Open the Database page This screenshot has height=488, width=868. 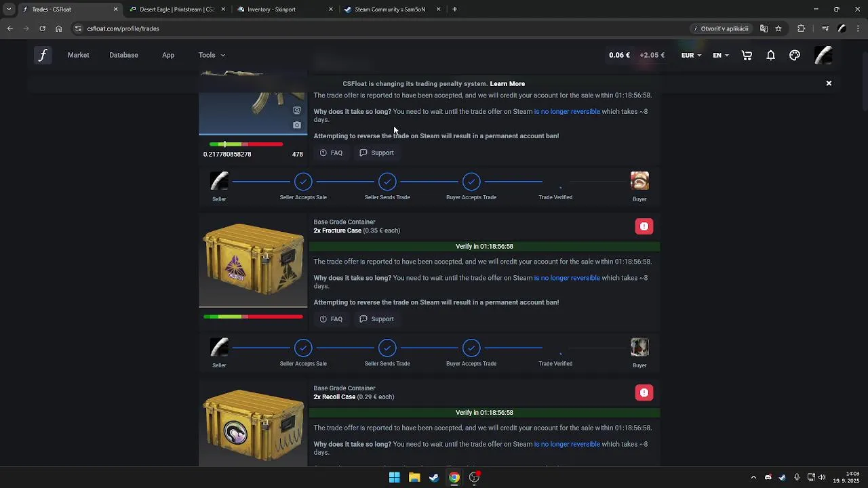(123, 55)
